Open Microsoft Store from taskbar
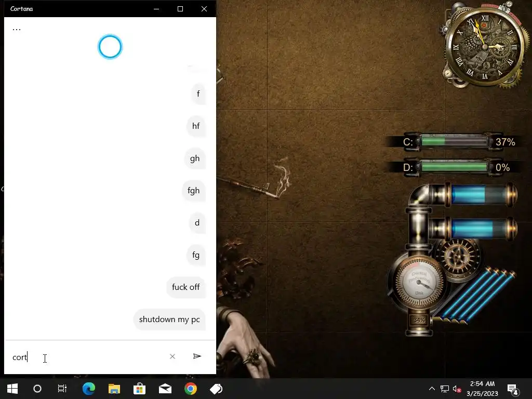 pyautogui.click(x=139, y=389)
